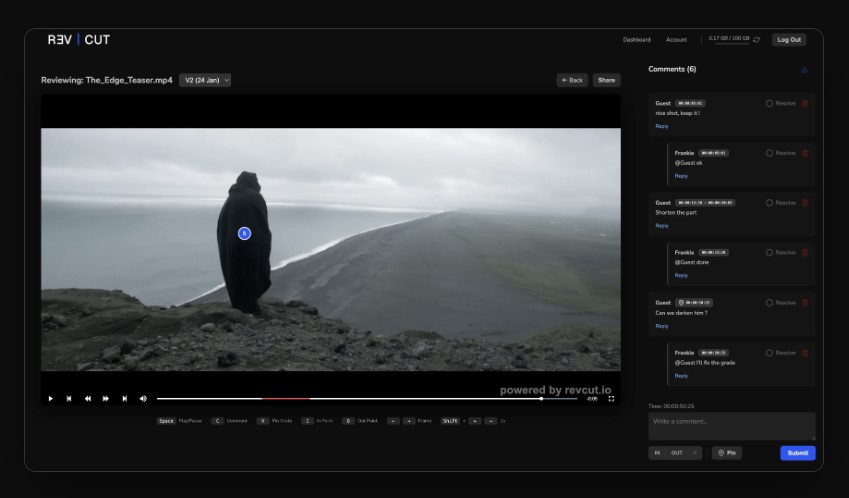Screen dimensions: 849x498
Task: Click the rewind icon
Action: (x=88, y=399)
